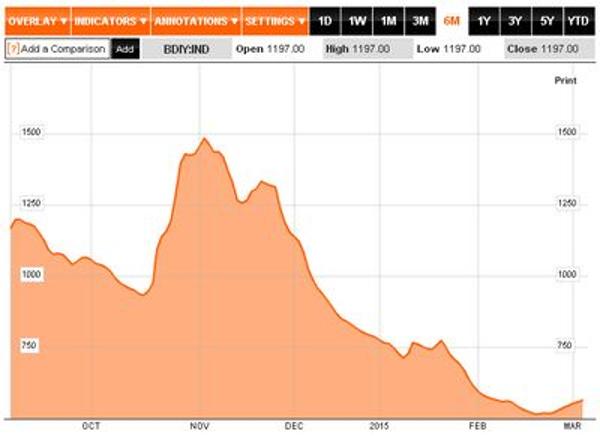The height and width of the screenshot is (437, 600).
Task: Switch chart to 3M range
Action: coord(421,20)
